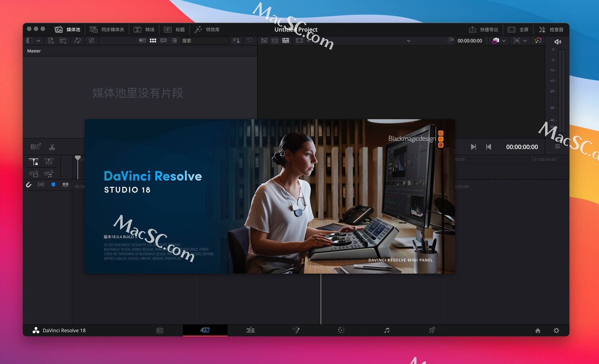599x364 pixels.
Task: Switch media pool to metadata view
Action: pyautogui.click(x=142, y=41)
